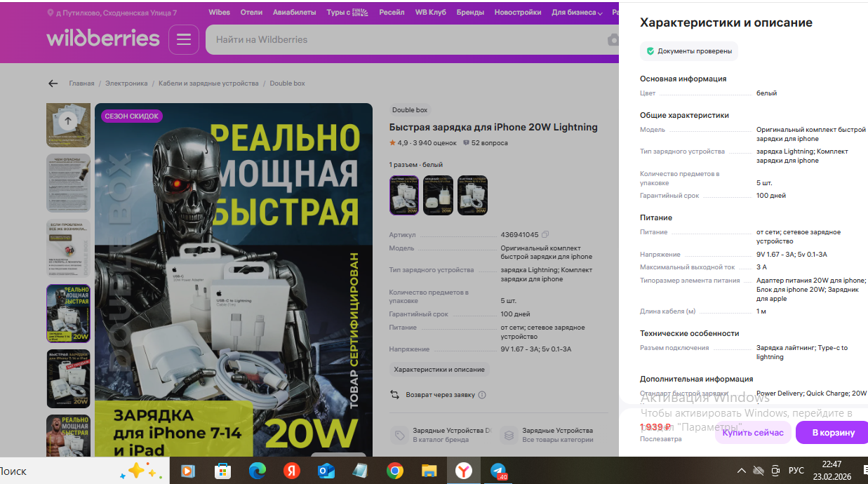This screenshot has width=868, height=484.
Task: Click the СЕЗОН СКИДОК badge
Action: (x=132, y=116)
